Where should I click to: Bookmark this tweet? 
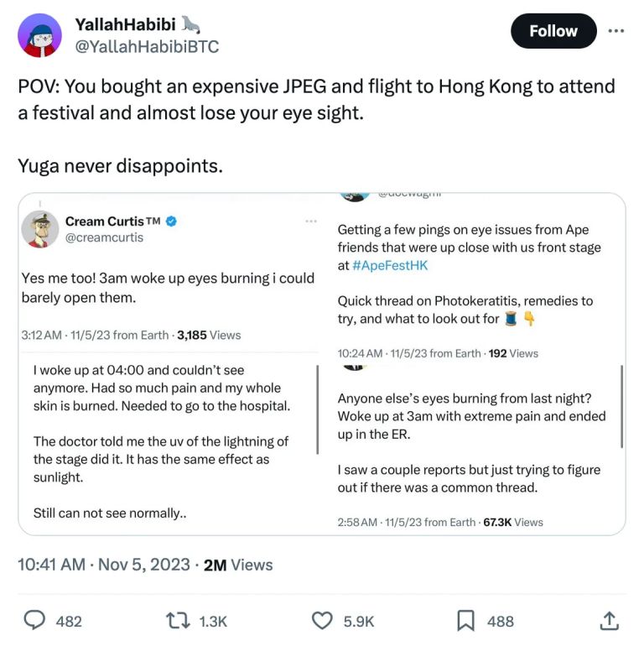tap(466, 620)
